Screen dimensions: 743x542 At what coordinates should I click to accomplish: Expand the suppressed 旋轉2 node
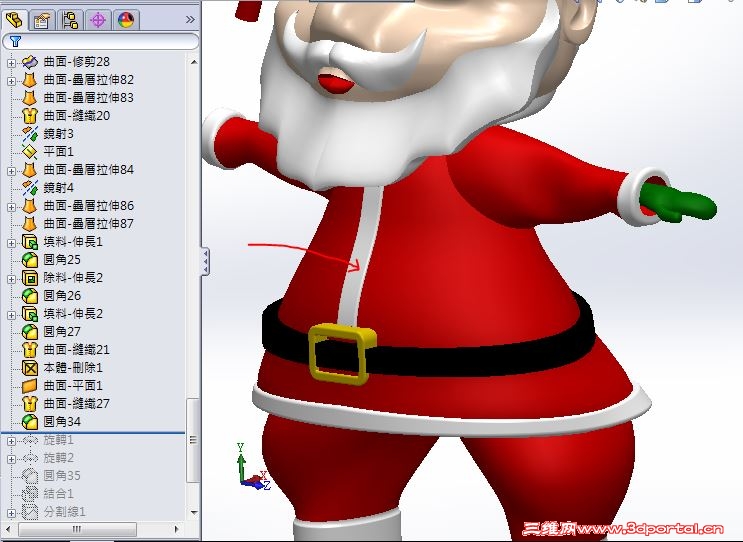pyautogui.click(x=11, y=459)
